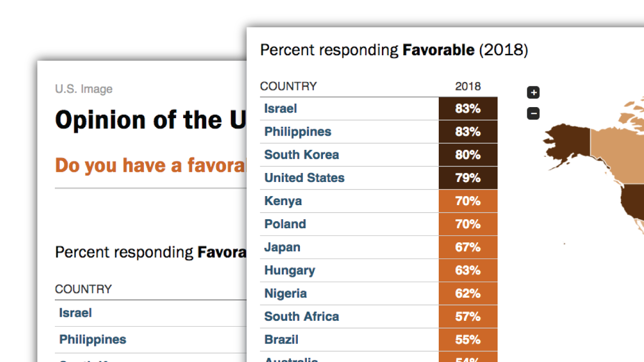Click the South Africa country link
Viewport: 644px width, 362px height.
[301, 317]
